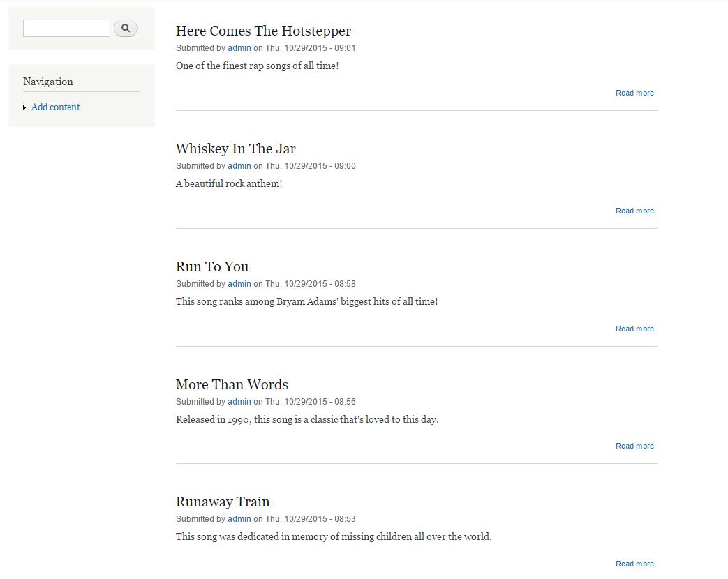Open the Run To You title
Screen dimensions: 728x579
click(212, 266)
